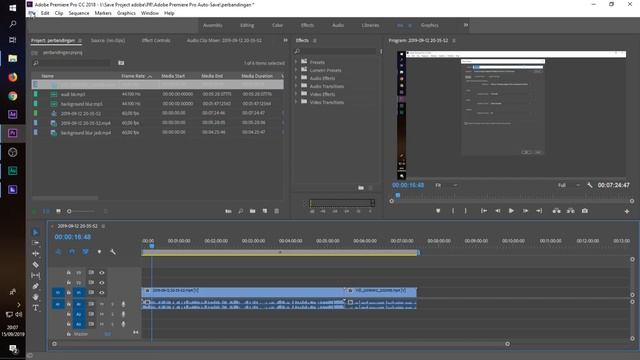
Task: Open the Markers menu
Action: [x=103, y=13]
